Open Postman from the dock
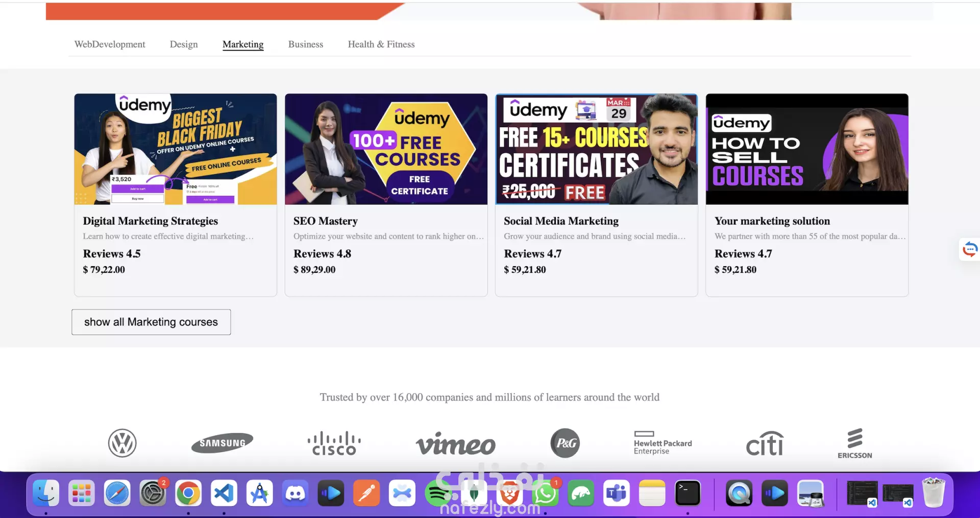Image resolution: width=980 pixels, height=518 pixels. 366,493
